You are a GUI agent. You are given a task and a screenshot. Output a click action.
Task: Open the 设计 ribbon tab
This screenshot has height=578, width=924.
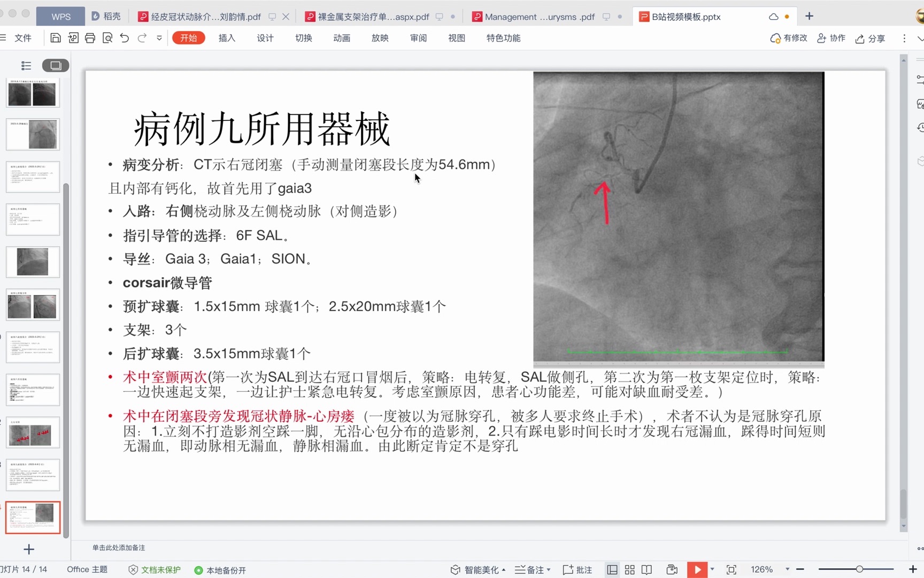pyautogui.click(x=265, y=38)
